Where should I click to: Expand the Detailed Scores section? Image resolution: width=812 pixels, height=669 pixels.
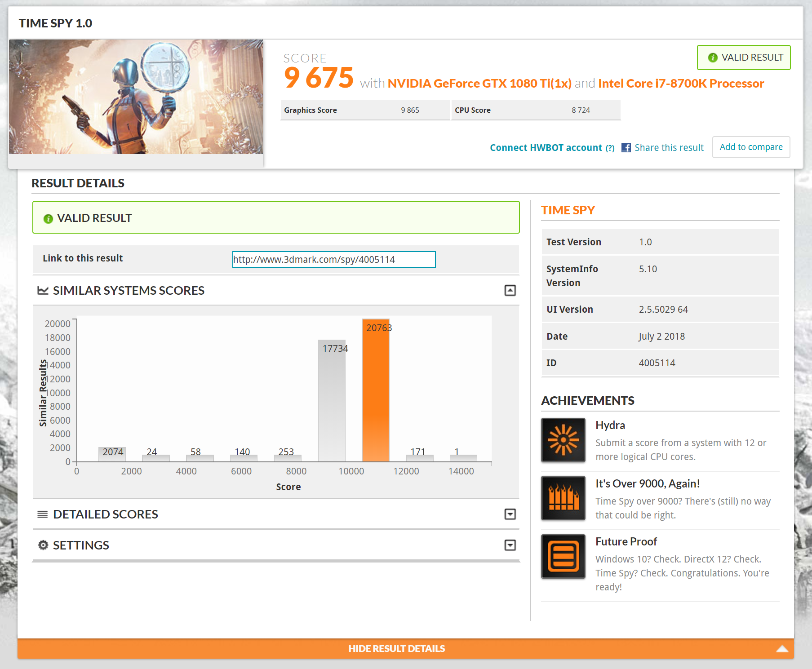click(510, 514)
